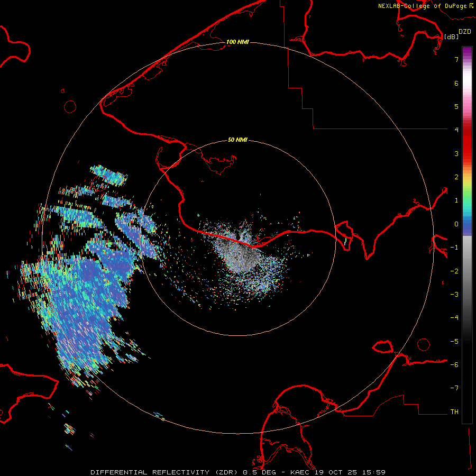This screenshot has width=476, height=476.
Task: Click the 100 NMI range ring label
Action: click(237, 42)
